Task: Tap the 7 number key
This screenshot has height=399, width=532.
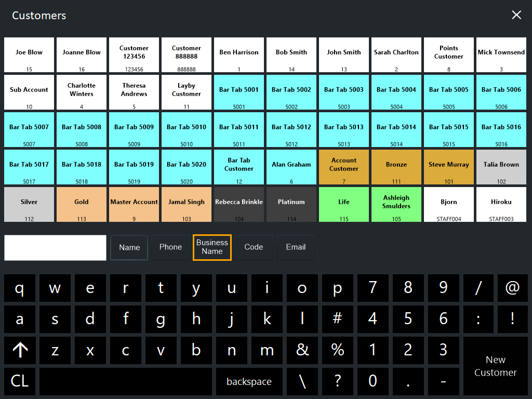Action: [373, 288]
